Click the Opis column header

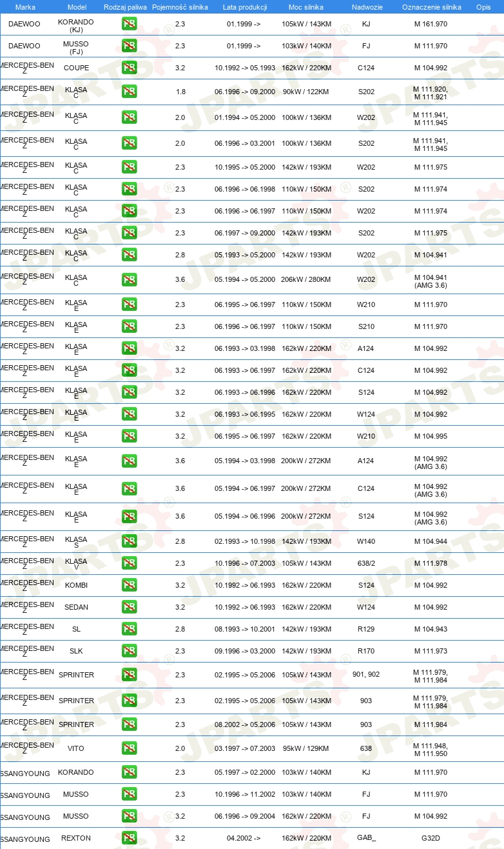pos(483,7)
